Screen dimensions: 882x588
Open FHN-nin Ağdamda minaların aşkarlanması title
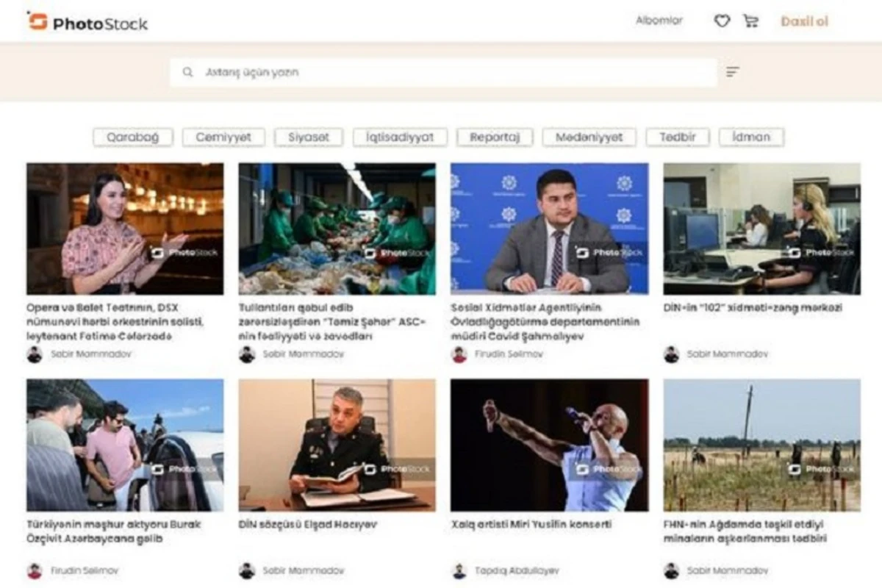(745, 532)
